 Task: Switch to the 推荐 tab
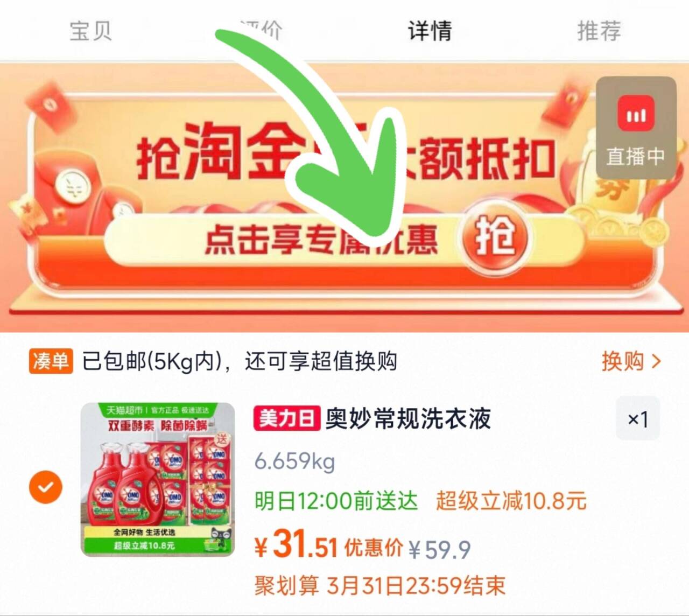599,30
